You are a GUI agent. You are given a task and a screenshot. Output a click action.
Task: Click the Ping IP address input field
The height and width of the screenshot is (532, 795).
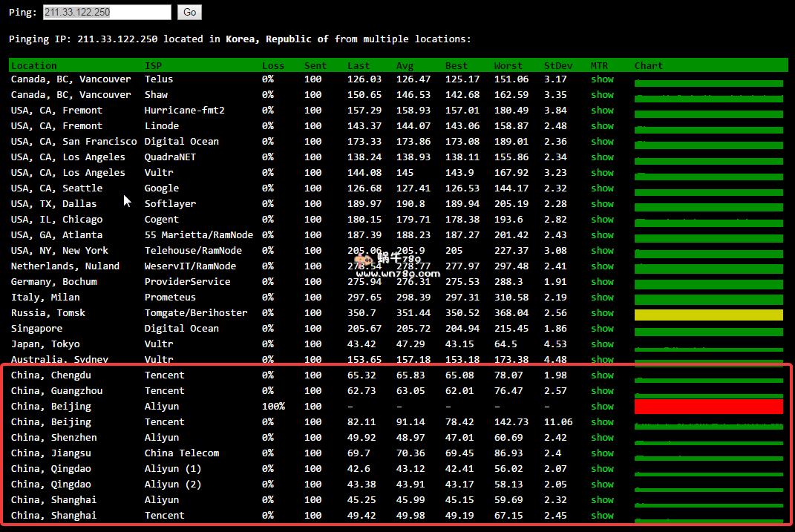click(107, 12)
